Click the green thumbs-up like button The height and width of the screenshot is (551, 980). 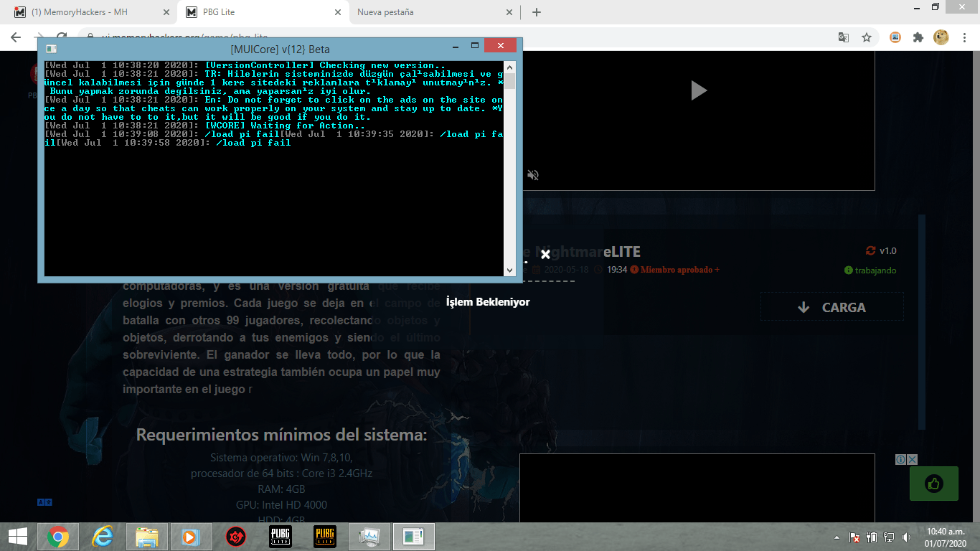pos(933,484)
